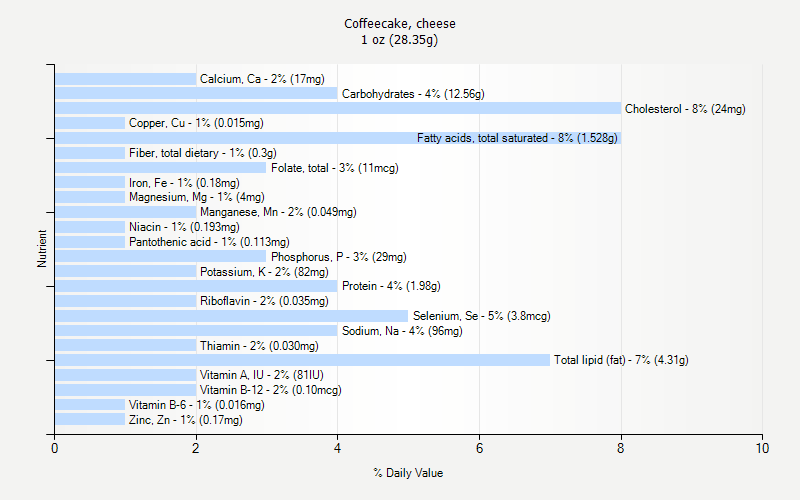The image size is (800, 500).
Task: Click the Calcium bar in the chart
Action: click(x=126, y=79)
